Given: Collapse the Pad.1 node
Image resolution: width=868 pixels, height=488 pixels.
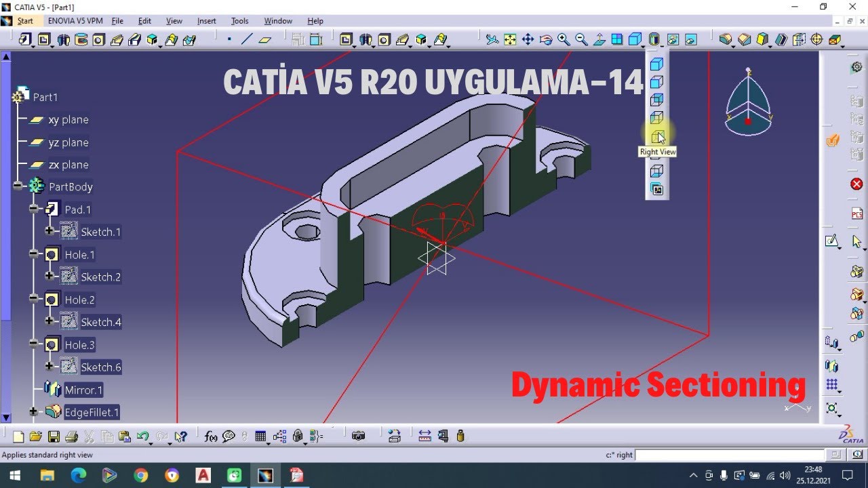Looking at the screenshot, I should (33, 209).
